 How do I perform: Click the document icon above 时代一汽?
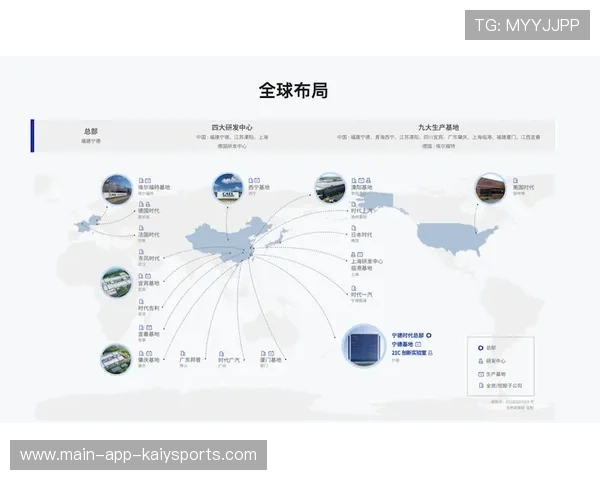click(x=354, y=288)
